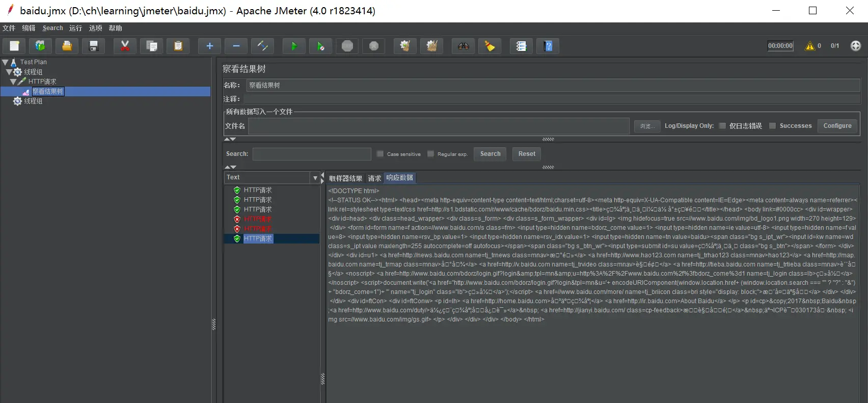The image size is (868, 403).
Task: Select the bottom 线程组 tree item
Action: (x=33, y=101)
